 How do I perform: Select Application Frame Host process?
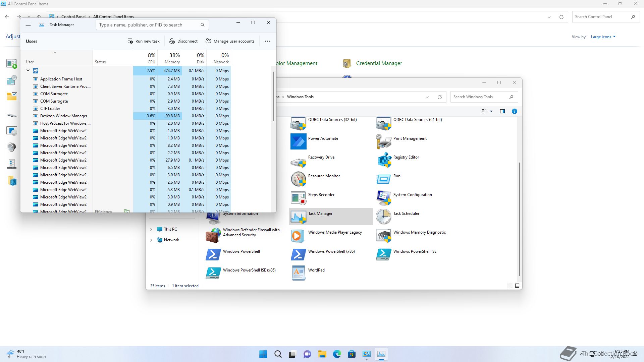(126, 79)
